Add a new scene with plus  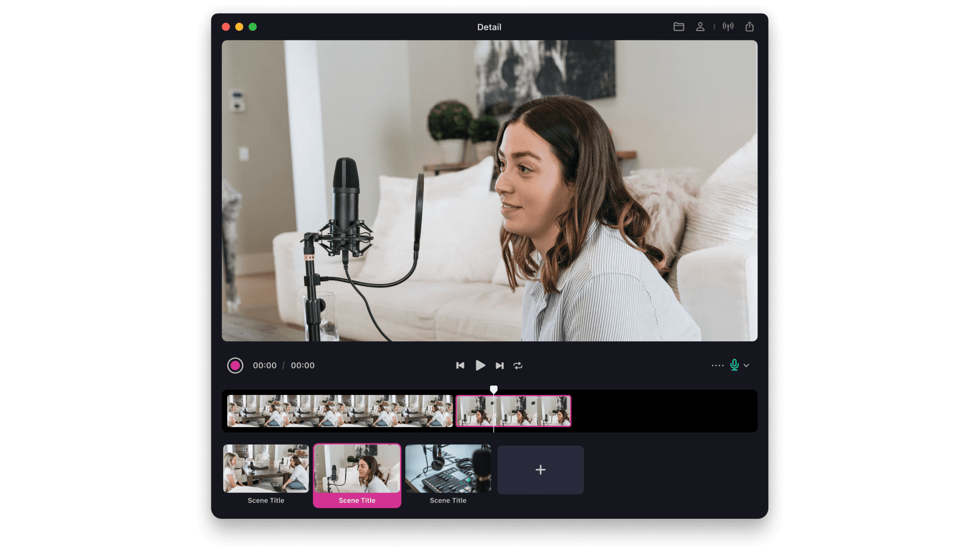541,470
